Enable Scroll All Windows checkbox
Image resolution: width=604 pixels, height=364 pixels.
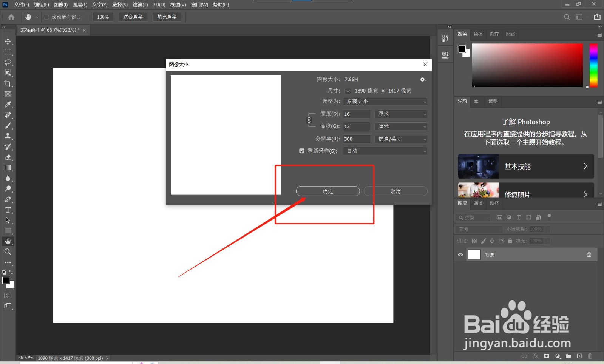coord(47,17)
